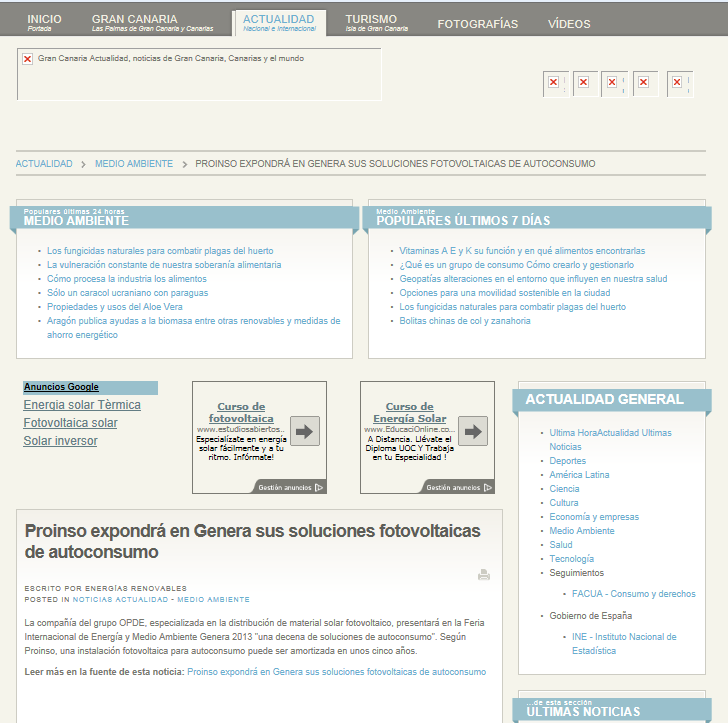Image resolution: width=728 pixels, height=723 pixels.
Task: Click 'Seguimientos' text in sidebar
Action: pos(577,573)
